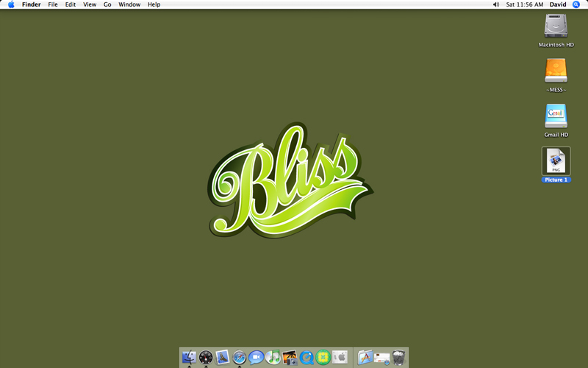Image resolution: width=588 pixels, height=368 pixels.
Task: Open the Window menu
Action: 129,4
